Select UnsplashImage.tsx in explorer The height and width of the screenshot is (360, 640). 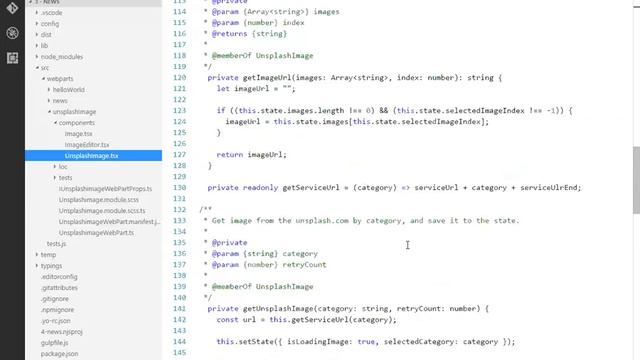pyautogui.click(x=93, y=156)
